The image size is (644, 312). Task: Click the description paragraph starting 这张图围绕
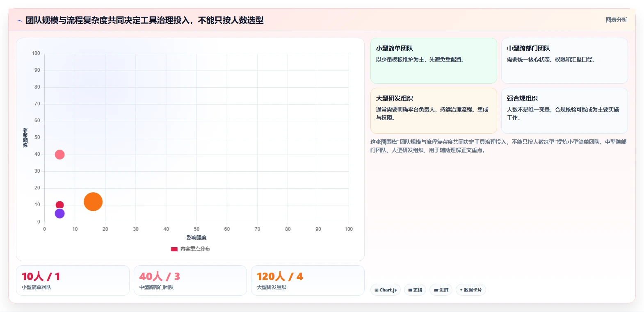pos(498,146)
